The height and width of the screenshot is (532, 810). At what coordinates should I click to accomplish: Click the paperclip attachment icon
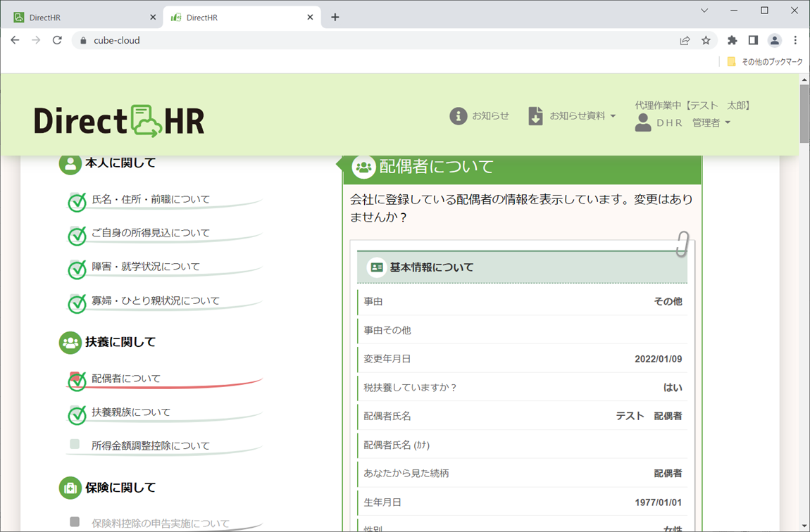(x=683, y=243)
